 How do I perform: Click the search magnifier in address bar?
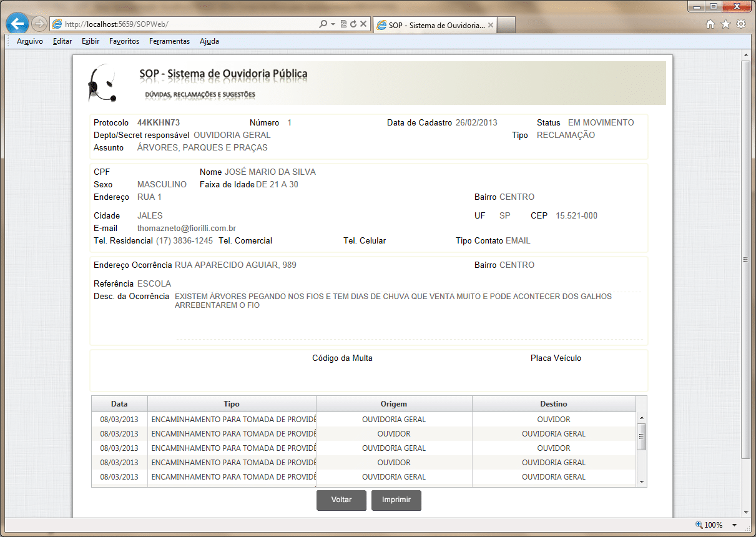(x=323, y=24)
